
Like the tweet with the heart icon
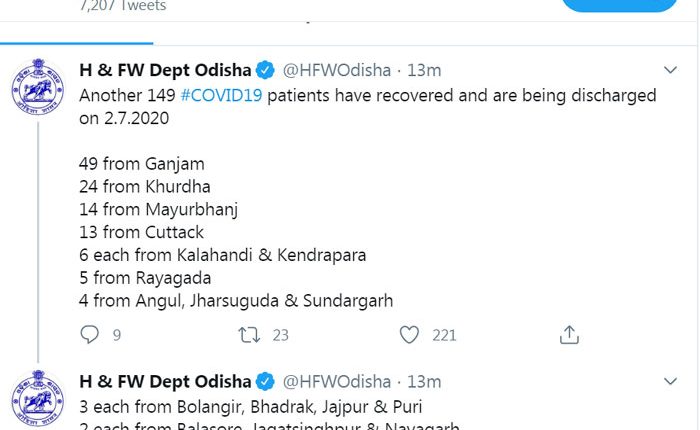point(408,334)
